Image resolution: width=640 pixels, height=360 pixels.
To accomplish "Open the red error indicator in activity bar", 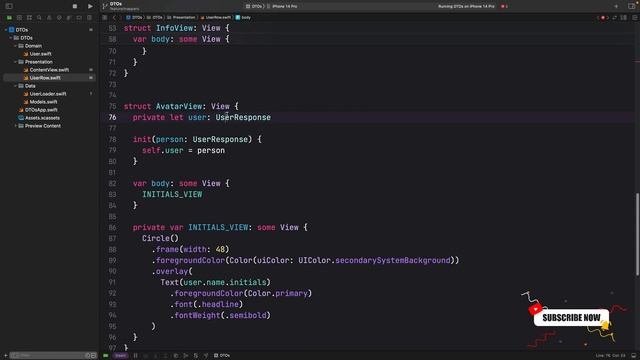I will [504, 7].
